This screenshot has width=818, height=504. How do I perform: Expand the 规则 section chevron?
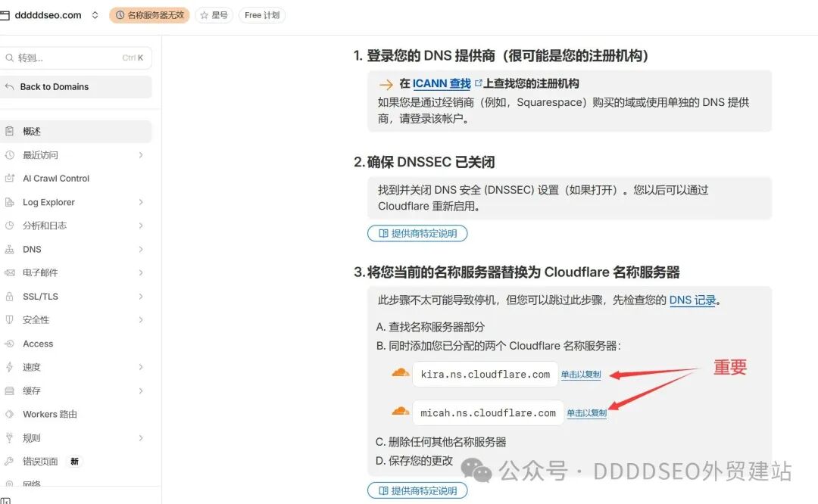click(x=141, y=438)
